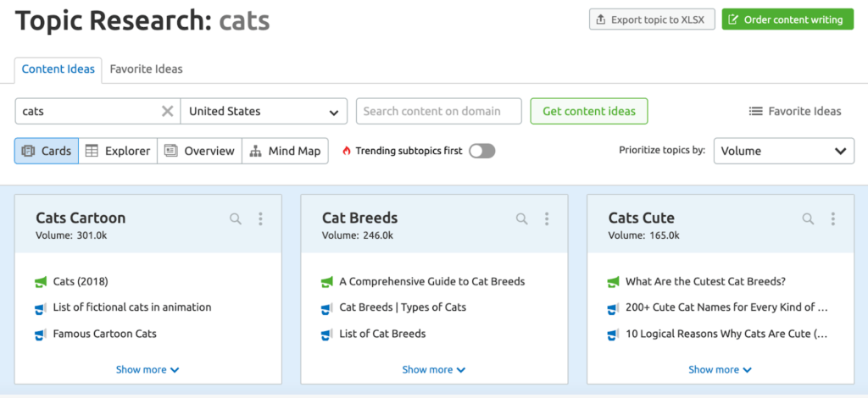This screenshot has height=398, width=868.
Task: Open the three-dot menu on Cat Breeds card
Action: [547, 219]
